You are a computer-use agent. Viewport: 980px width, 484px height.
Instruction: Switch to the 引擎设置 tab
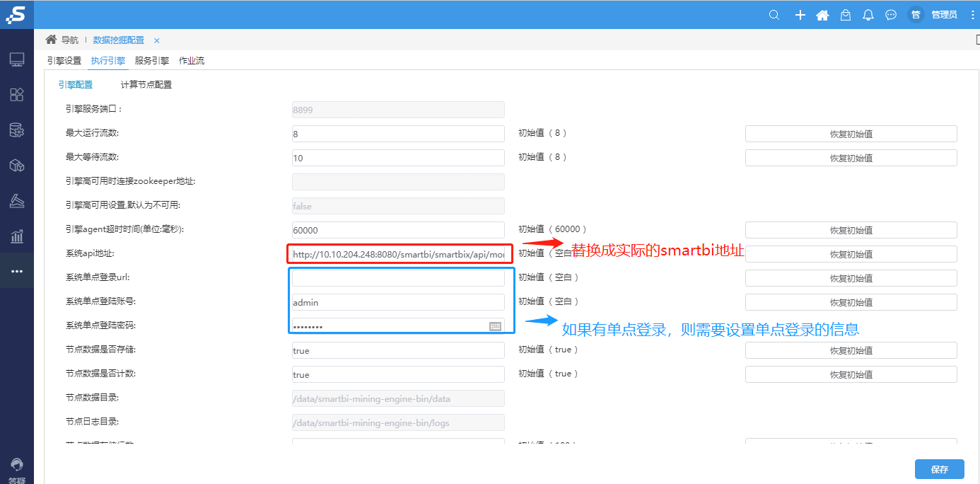(x=64, y=61)
